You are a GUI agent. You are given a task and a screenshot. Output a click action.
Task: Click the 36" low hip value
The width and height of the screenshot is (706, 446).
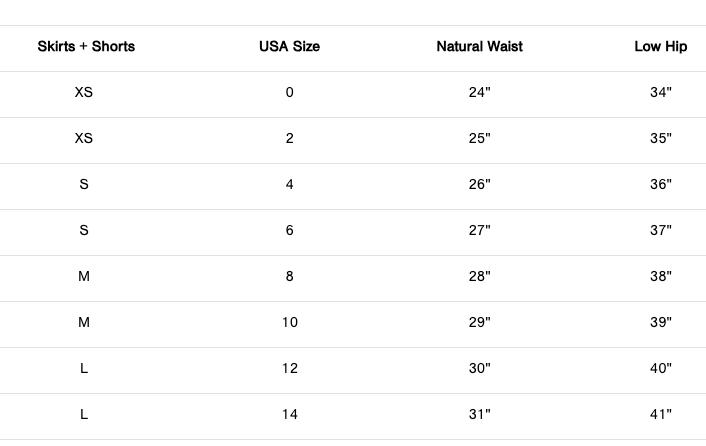(660, 185)
